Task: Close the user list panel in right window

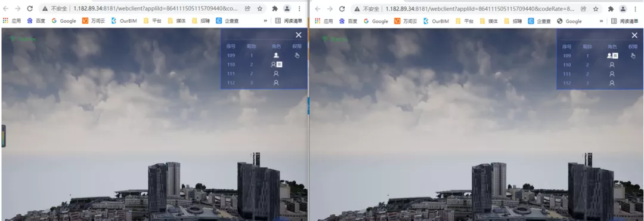Action: coord(634,35)
